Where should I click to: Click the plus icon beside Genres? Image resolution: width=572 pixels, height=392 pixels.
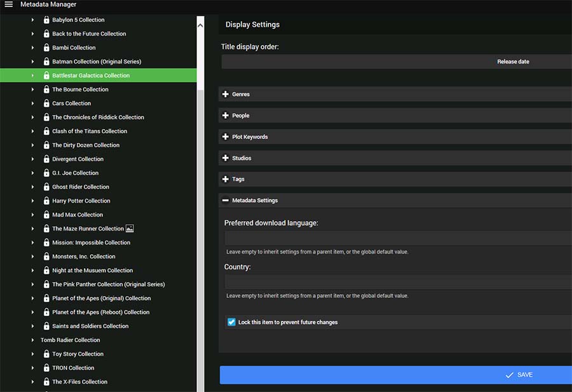pos(226,94)
